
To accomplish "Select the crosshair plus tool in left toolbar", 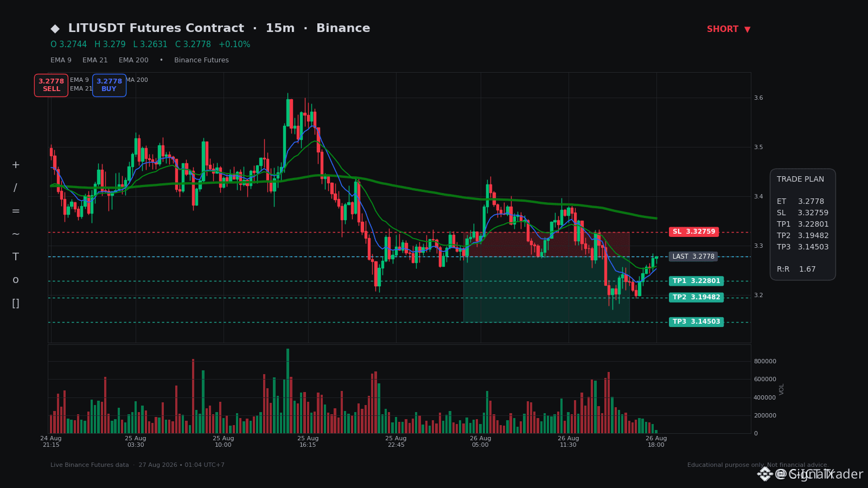I will [x=16, y=165].
